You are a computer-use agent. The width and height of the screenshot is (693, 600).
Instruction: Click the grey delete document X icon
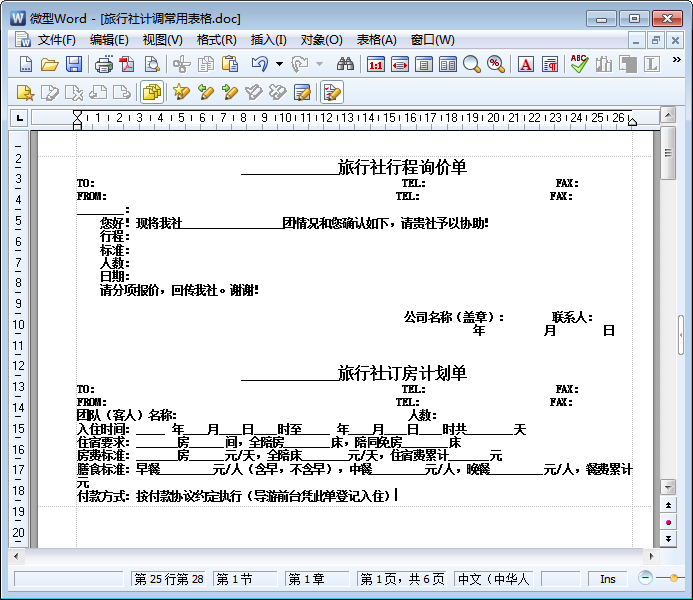tap(74, 92)
